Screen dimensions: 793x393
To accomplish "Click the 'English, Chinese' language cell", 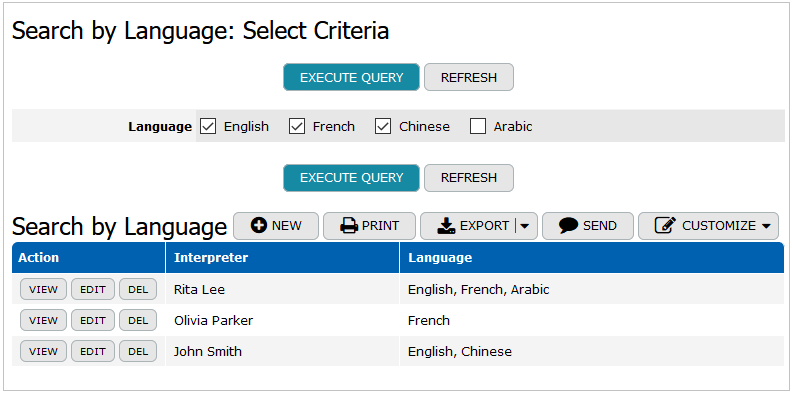I will click(x=592, y=351).
